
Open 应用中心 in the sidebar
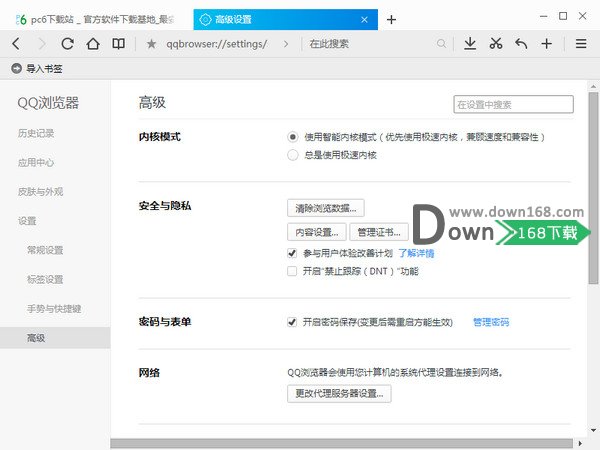click(36, 163)
